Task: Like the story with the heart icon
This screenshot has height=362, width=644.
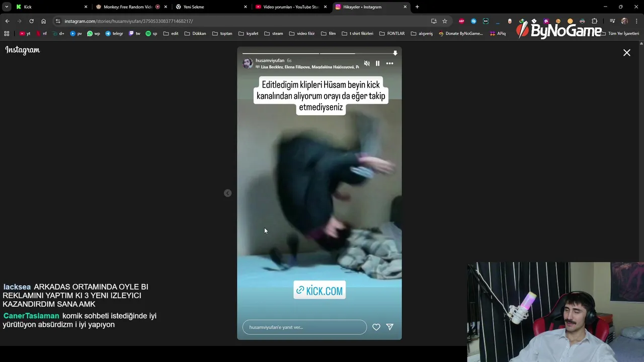Action: tap(376, 327)
